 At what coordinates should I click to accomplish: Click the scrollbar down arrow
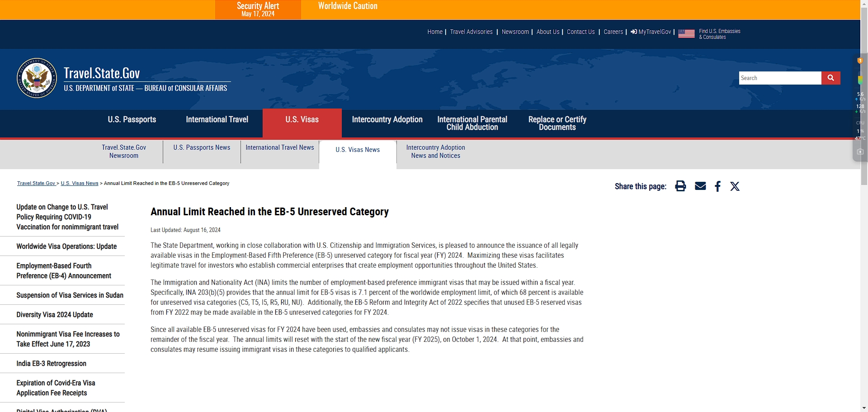coord(864,408)
